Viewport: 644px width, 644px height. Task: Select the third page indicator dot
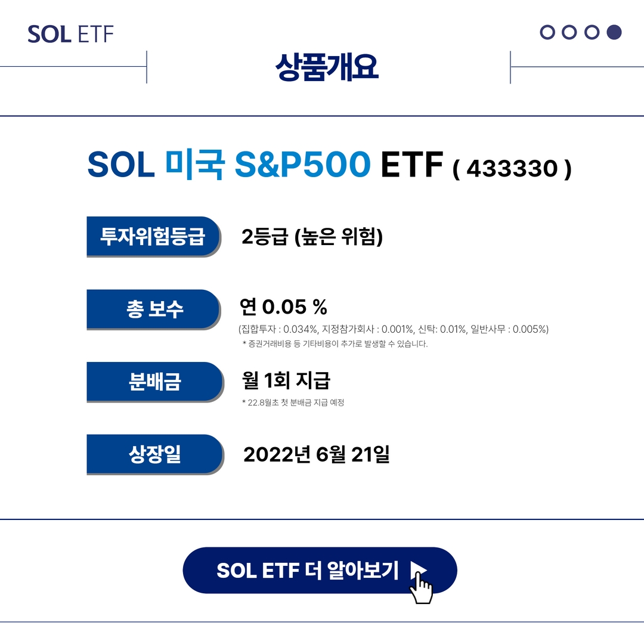592,32
